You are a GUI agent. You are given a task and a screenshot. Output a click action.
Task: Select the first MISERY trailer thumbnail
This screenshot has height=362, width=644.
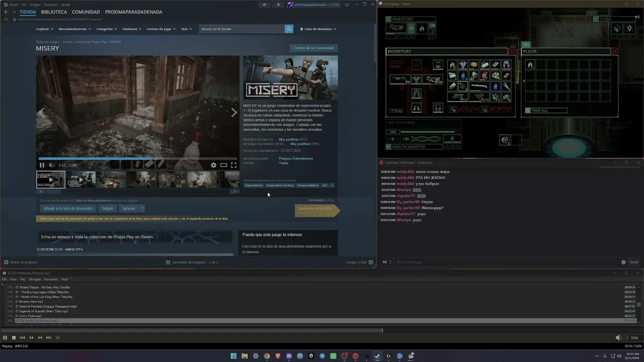tap(51, 179)
